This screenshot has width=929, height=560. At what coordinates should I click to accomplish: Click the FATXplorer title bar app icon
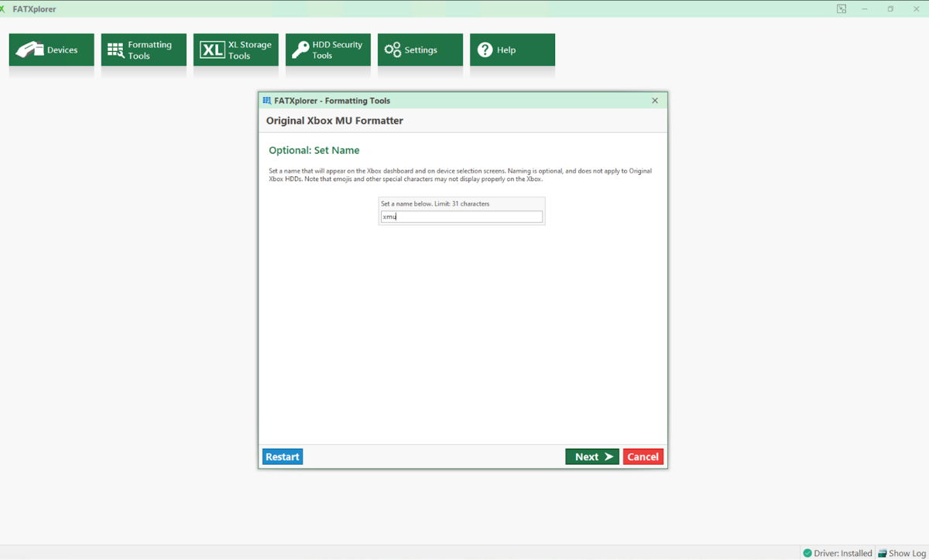point(3,9)
